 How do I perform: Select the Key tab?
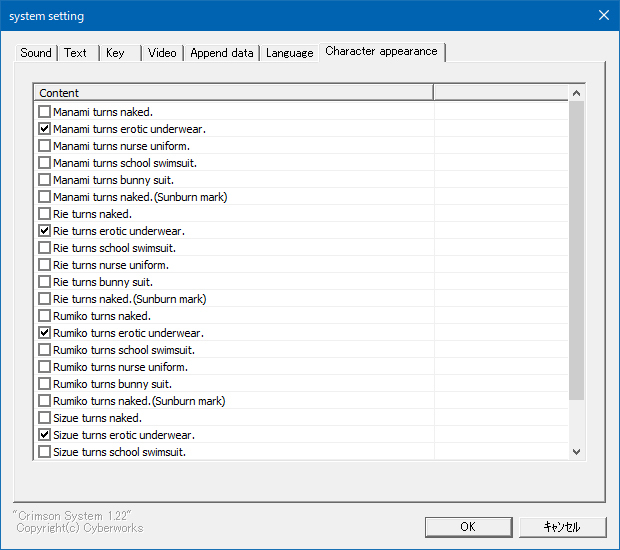point(121,53)
